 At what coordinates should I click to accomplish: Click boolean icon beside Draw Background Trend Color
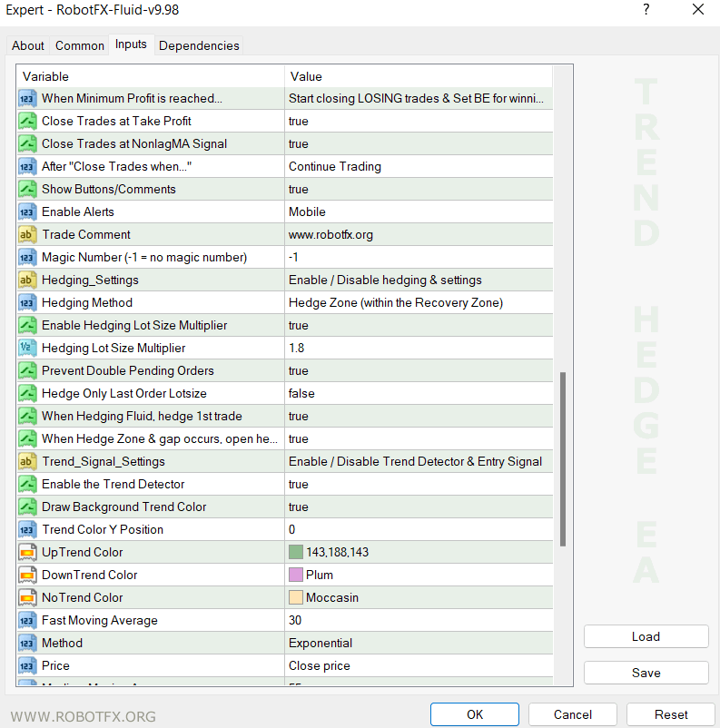click(27, 507)
